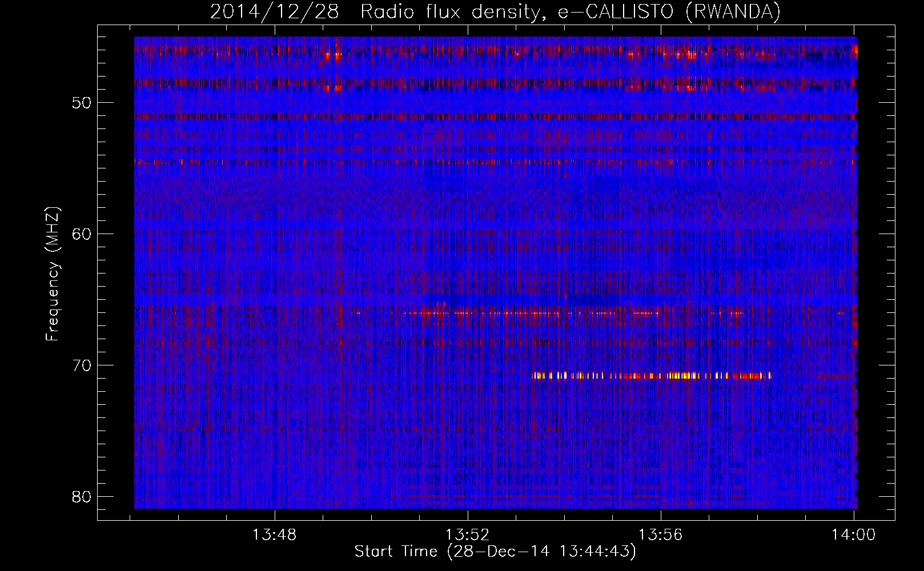
Task: Click the 13:52 time tick label
Action: (468, 535)
